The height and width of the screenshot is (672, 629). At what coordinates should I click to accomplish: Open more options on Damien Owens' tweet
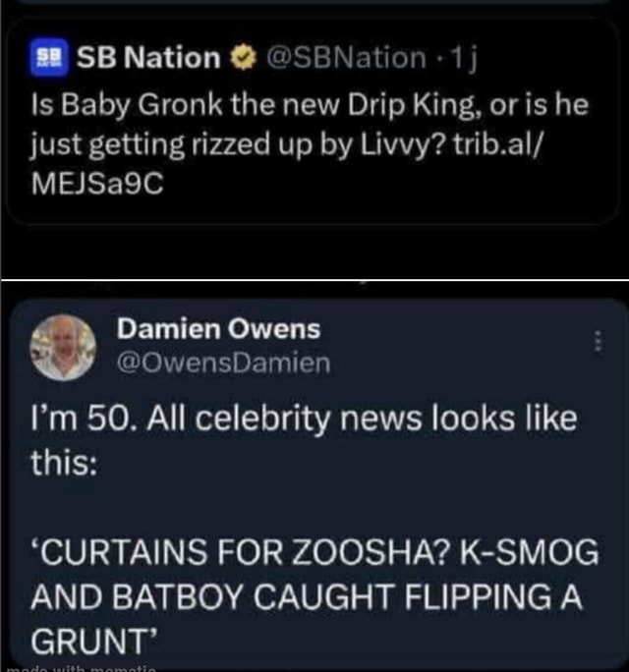pyautogui.click(x=600, y=343)
